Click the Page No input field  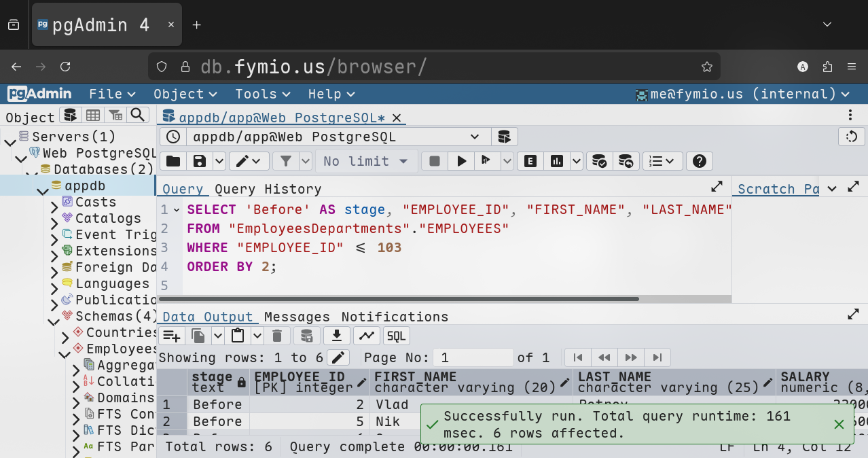[475, 357]
